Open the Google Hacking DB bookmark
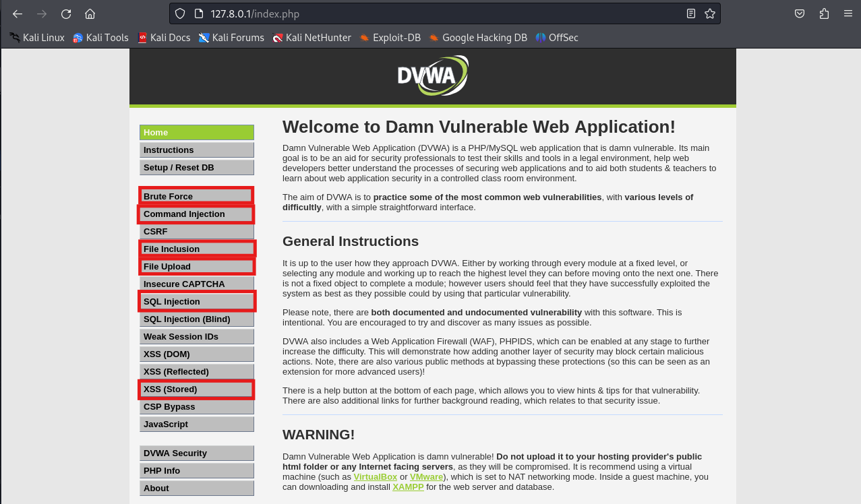This screenshot has width=861, height=504. [x=477, y=38]
